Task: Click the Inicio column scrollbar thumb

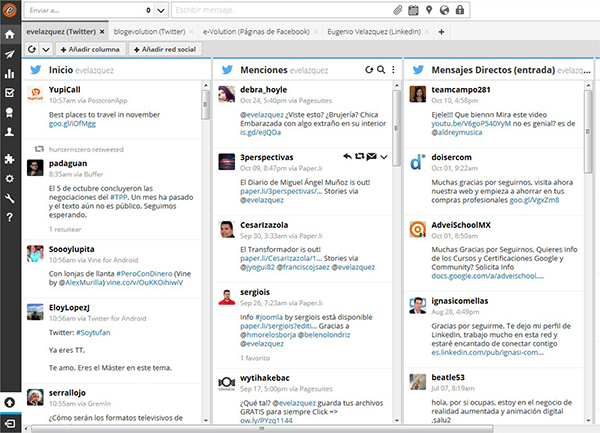Action: click(205, 104)
